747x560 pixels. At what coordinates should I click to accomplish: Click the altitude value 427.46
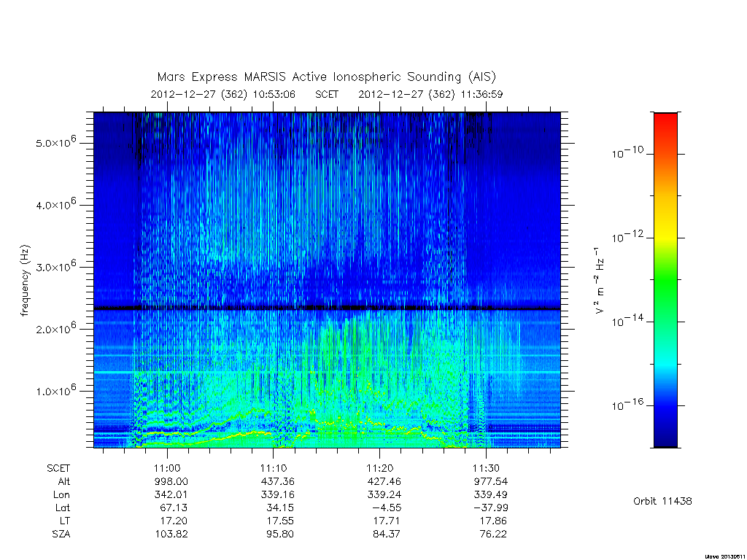(x=384, y=481)
